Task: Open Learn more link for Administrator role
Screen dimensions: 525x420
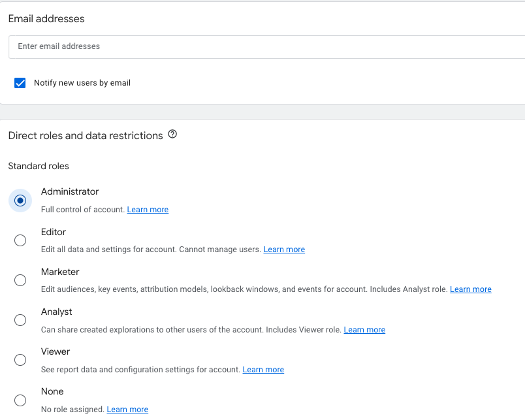Action: 148,210
